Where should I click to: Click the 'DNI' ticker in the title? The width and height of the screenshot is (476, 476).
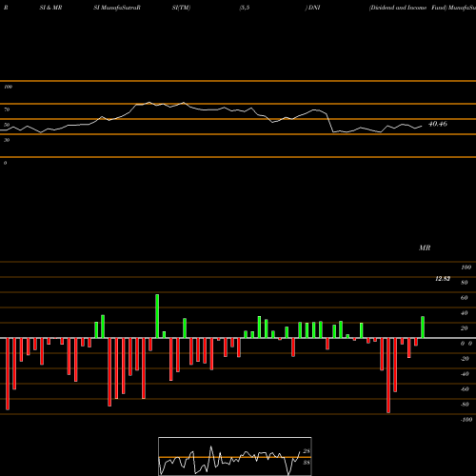314,8
